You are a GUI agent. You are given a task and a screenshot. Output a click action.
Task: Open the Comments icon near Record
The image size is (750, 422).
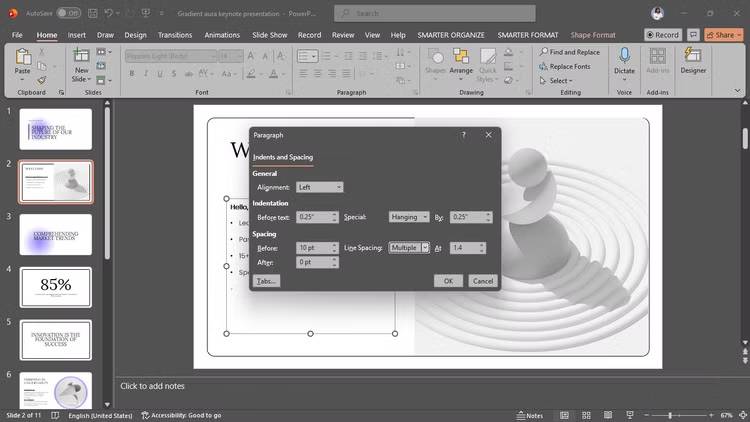[693, 35]
